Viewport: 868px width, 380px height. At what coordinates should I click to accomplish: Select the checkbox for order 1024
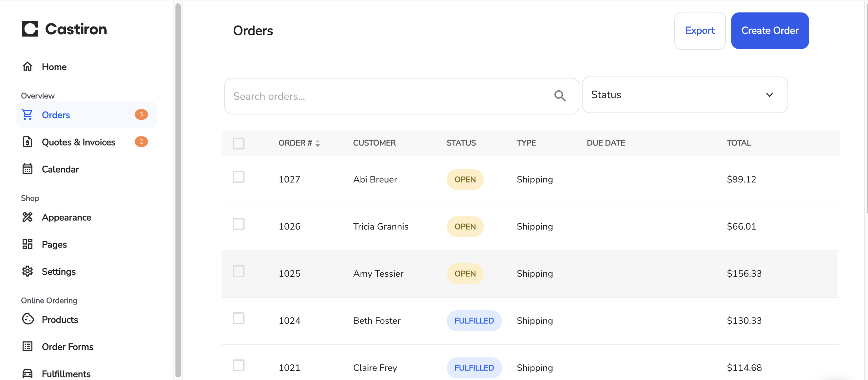[238, 319]
